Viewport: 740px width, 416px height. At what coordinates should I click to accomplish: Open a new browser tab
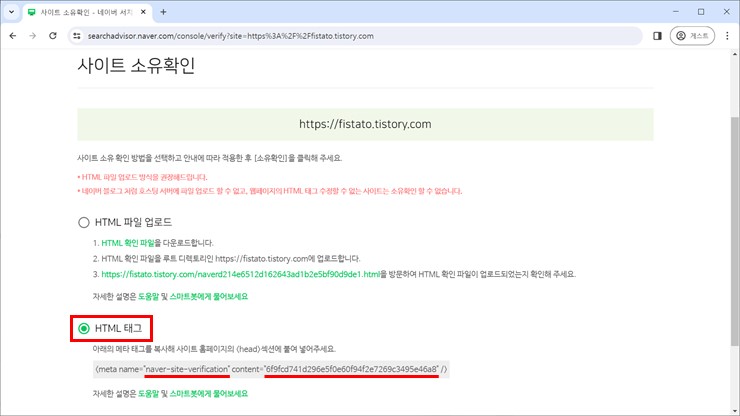click(x=163, y=12)
